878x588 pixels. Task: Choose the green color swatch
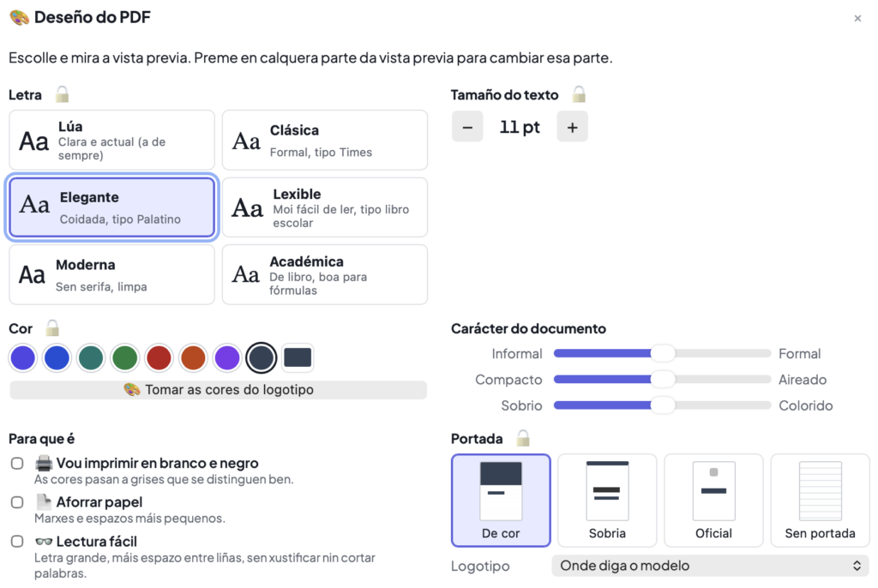(125, 357)
